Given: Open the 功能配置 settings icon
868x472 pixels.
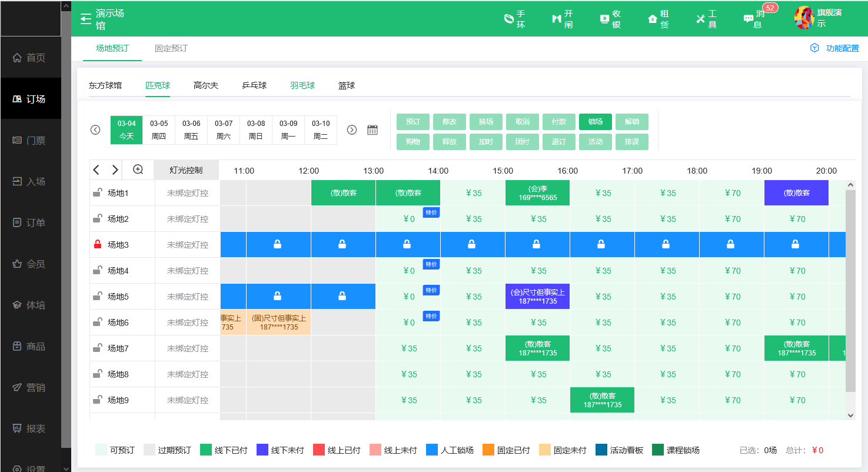Looking at the screenshot, I should [814, 48].
